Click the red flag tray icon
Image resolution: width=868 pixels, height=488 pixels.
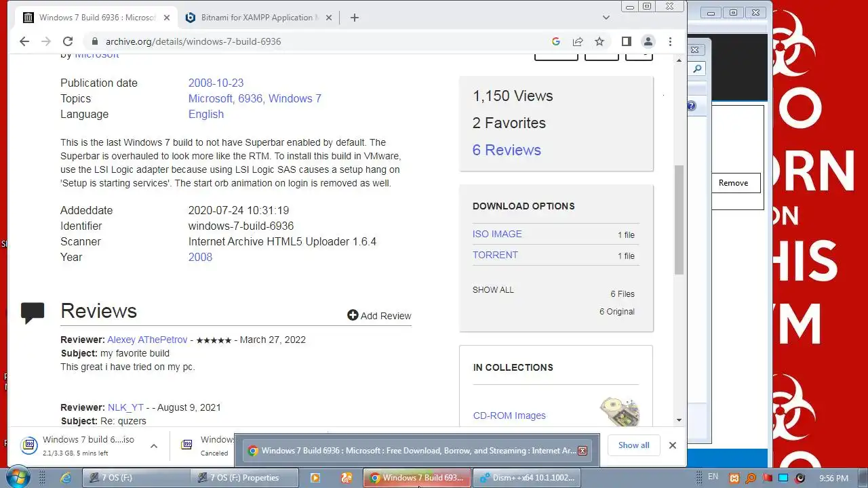click(x=767, y=478)
